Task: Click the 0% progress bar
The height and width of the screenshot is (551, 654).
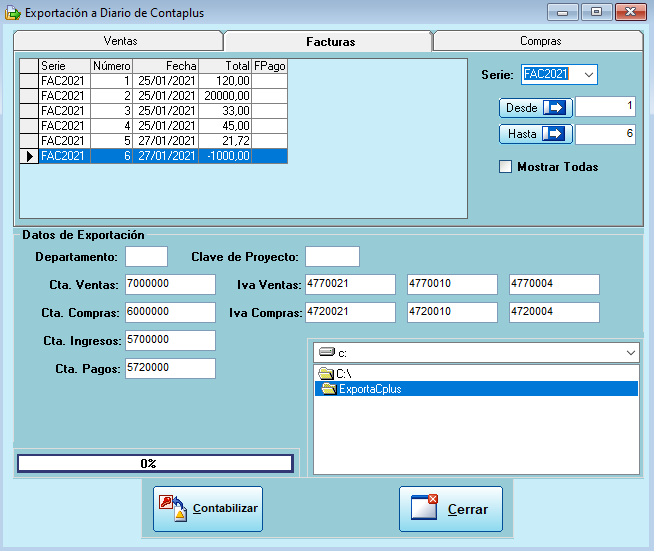Action: [x=155, y=463]
